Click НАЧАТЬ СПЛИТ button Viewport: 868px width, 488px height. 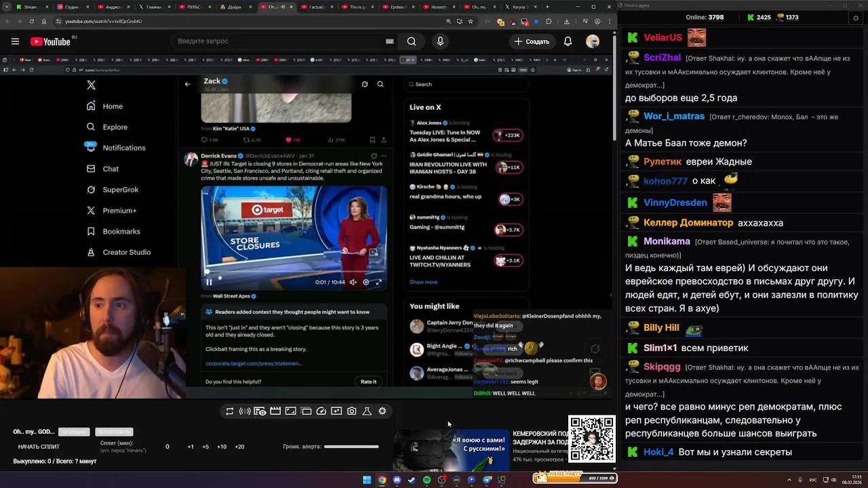(39, 447)
